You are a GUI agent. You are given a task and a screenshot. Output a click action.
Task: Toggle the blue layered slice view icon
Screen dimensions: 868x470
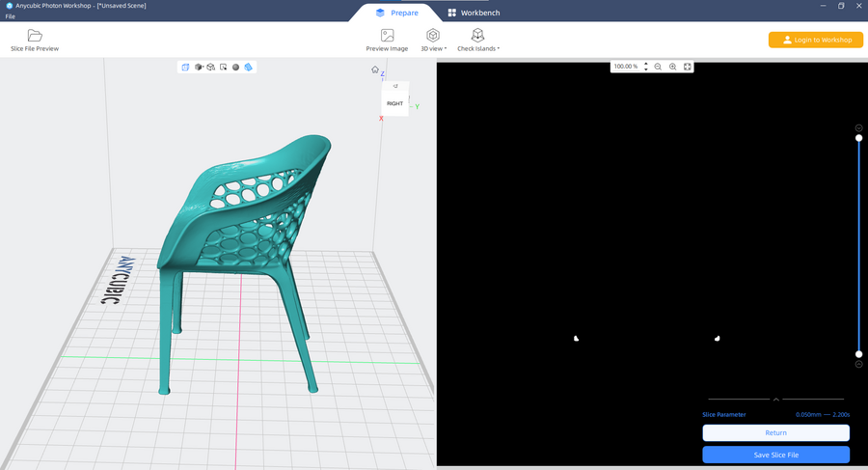tap(248, 68)
